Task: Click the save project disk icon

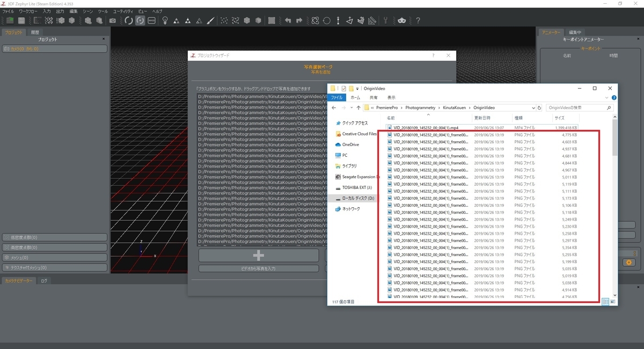Action: (x=21, y=20)
